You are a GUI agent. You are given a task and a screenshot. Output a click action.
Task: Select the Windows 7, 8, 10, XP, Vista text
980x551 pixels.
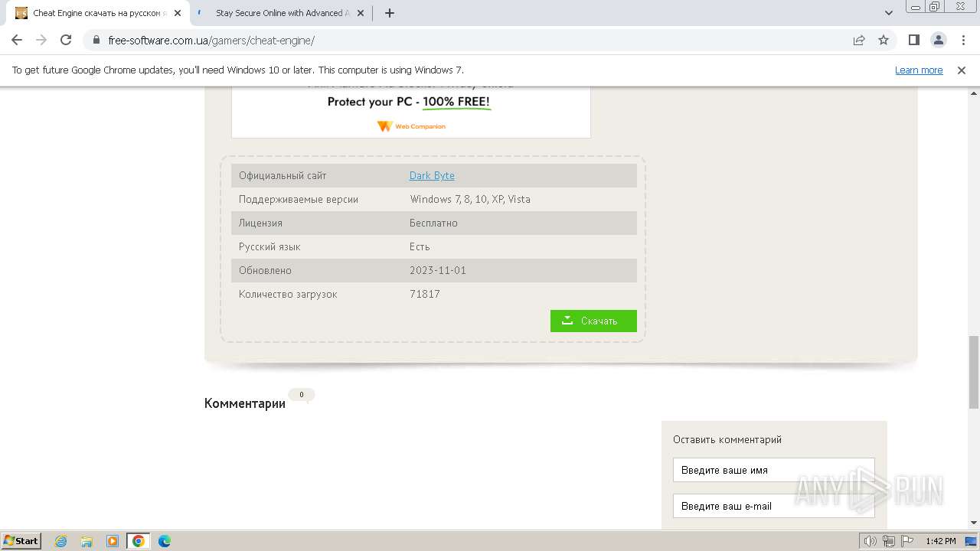tap(470, 200)
